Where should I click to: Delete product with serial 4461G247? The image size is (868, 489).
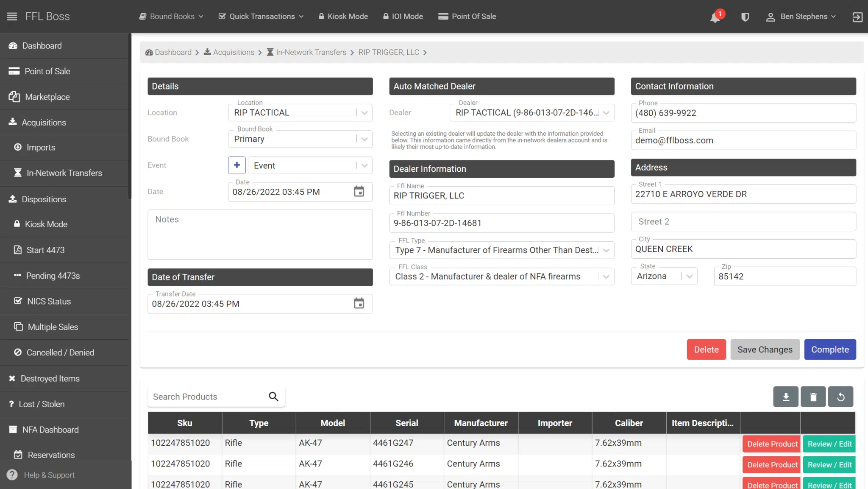(x=772, y=444)
